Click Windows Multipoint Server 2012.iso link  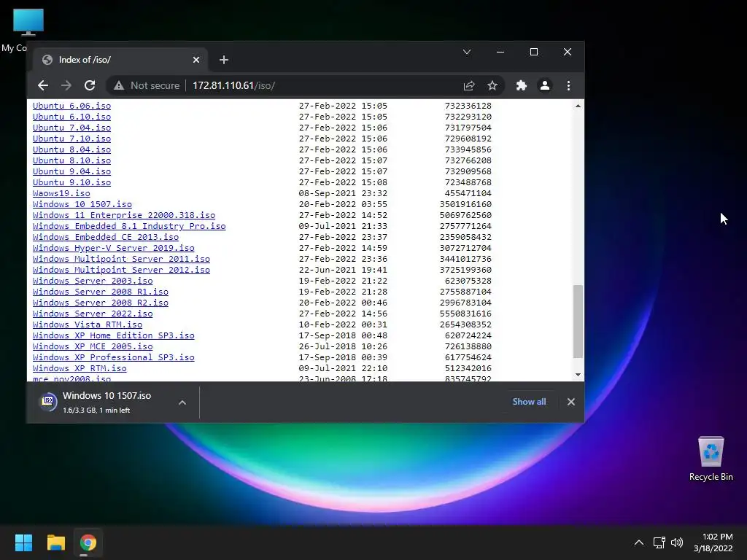[121, 270]
